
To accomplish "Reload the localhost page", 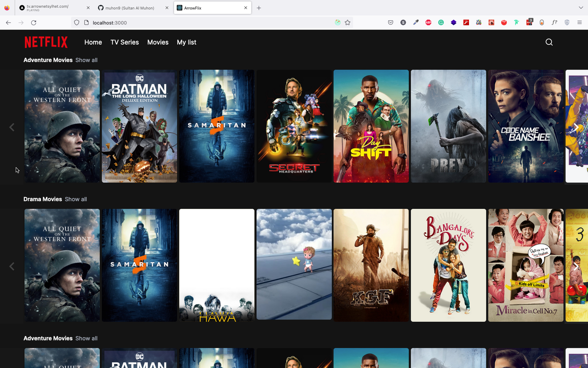I will [34, 23].
